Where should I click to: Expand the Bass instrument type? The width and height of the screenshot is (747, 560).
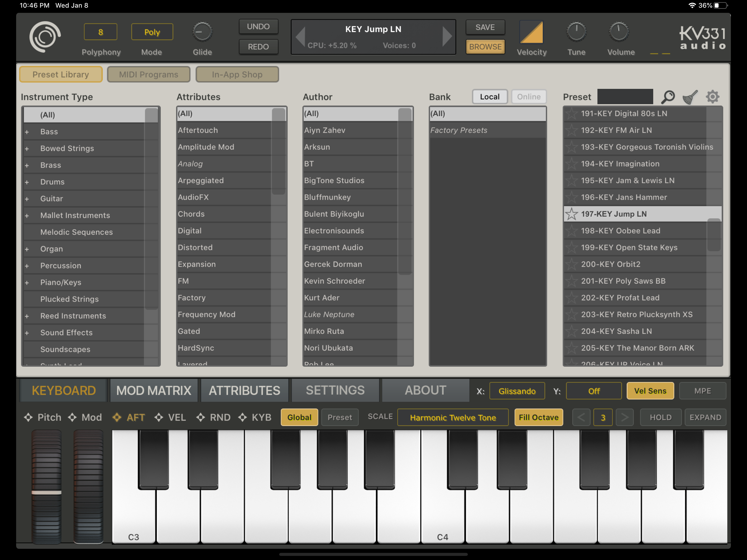coord(27,132)
